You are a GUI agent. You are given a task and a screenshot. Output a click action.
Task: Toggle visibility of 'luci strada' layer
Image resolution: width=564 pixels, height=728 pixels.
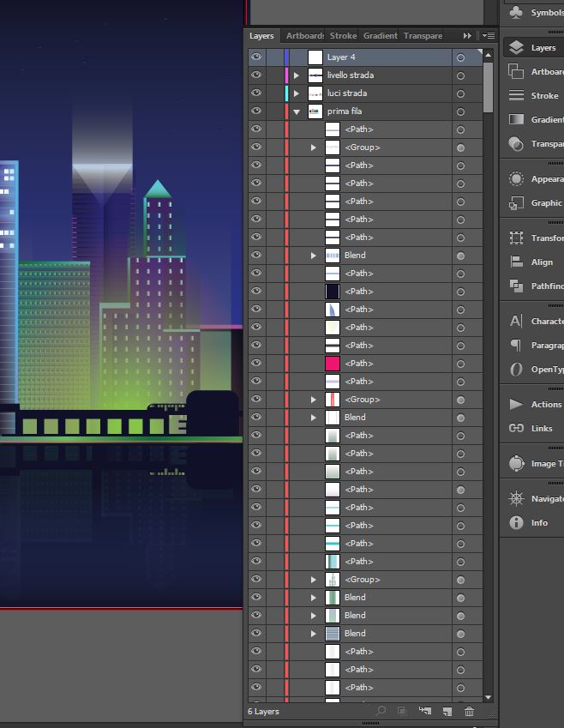pos(255,93)
